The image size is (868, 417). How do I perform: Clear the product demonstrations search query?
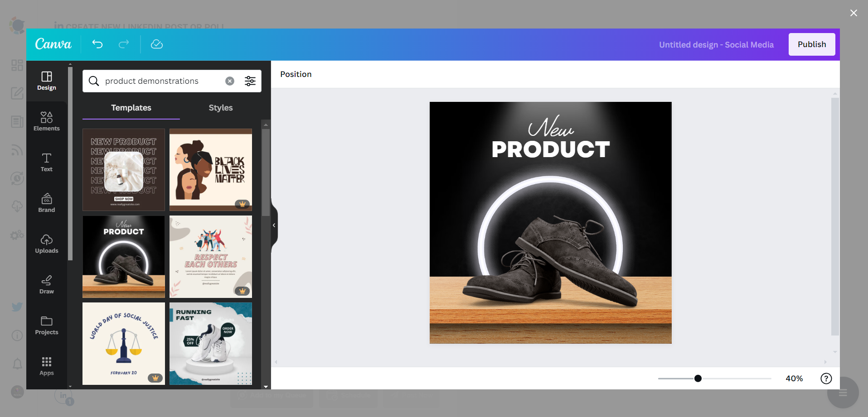pos(230,81)
